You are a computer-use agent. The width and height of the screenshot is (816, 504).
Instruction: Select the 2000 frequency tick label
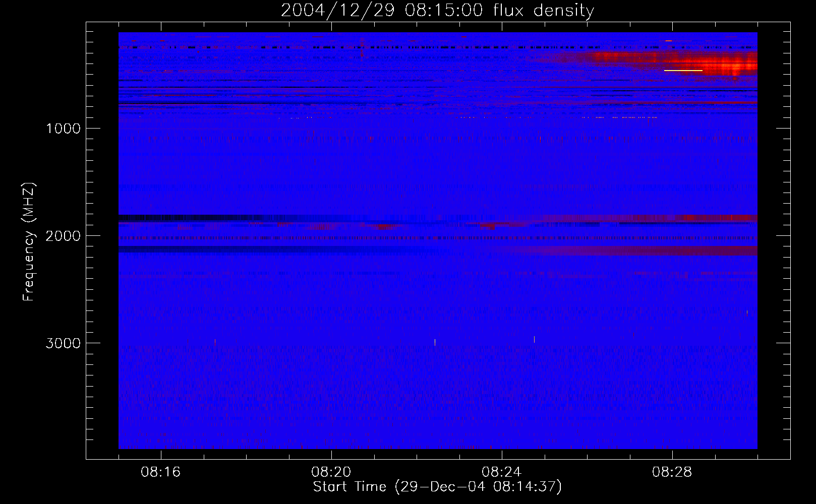click(63, 236)
